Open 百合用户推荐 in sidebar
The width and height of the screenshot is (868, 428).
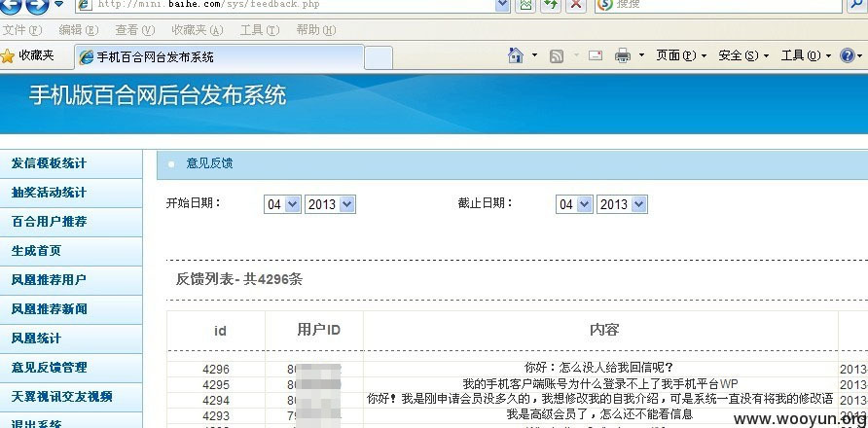click(x=71, y=222)
